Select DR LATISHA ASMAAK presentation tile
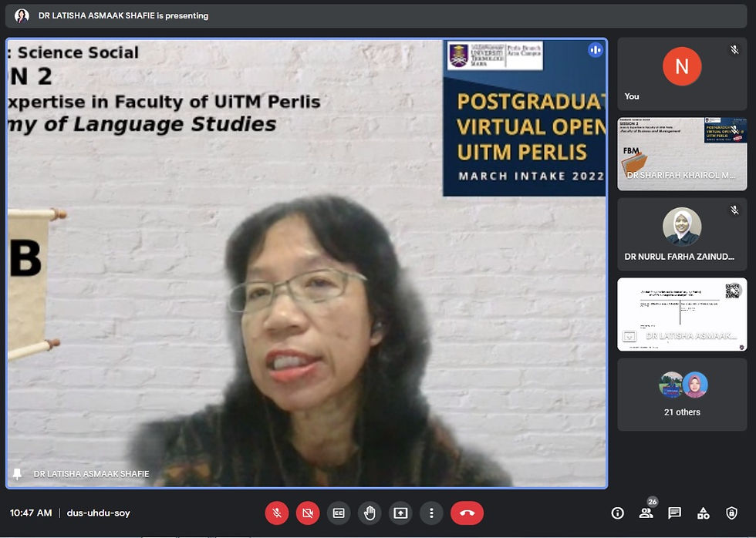This screenshot has width=756, height=538. pyautogui.click(x=682, y=314)
